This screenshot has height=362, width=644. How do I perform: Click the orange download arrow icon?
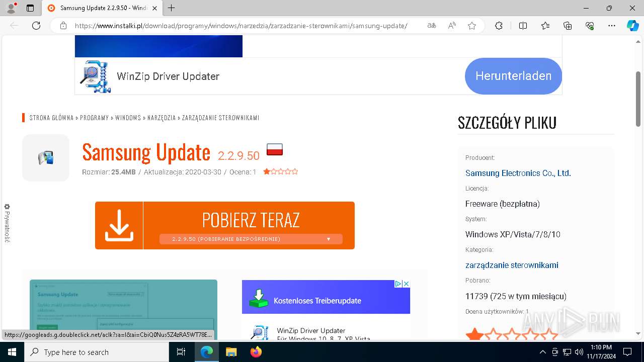119,225
